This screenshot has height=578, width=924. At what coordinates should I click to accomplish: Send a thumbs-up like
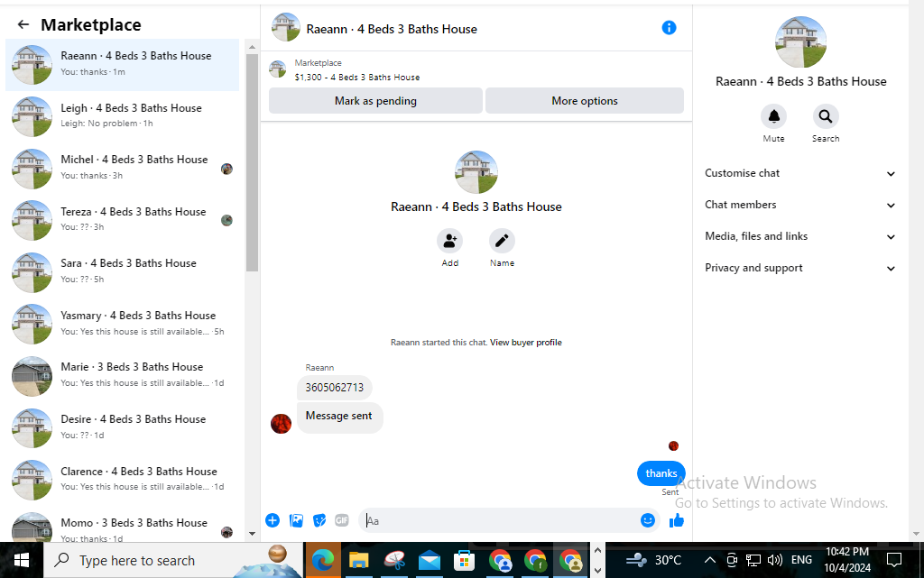tap(677, 520)
